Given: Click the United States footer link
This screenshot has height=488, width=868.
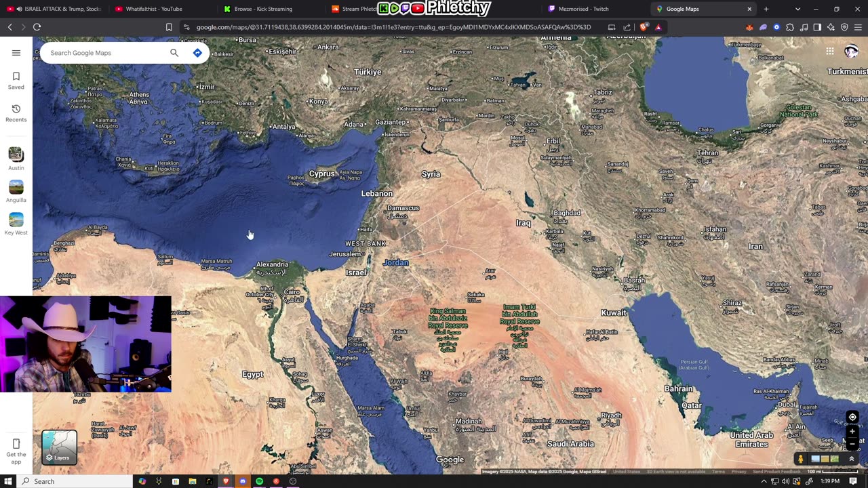Looking at the screenshot, I should [x=627, y=472].
